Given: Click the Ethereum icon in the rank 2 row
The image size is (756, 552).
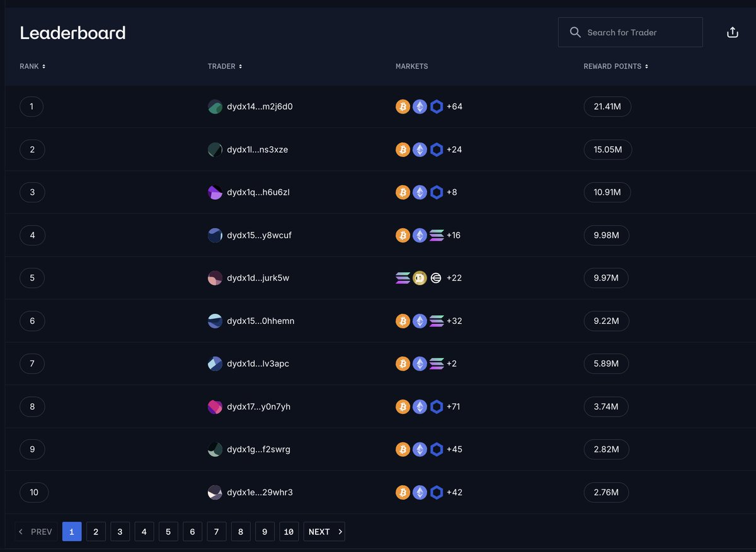Looking at the screenshot, I should 420,149.
